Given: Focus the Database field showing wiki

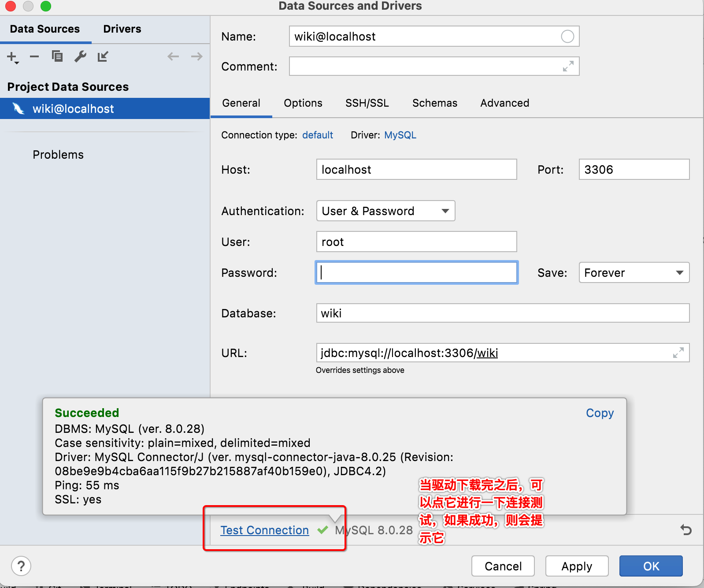Looking at the screenshot, I should [x=503, y=313].
